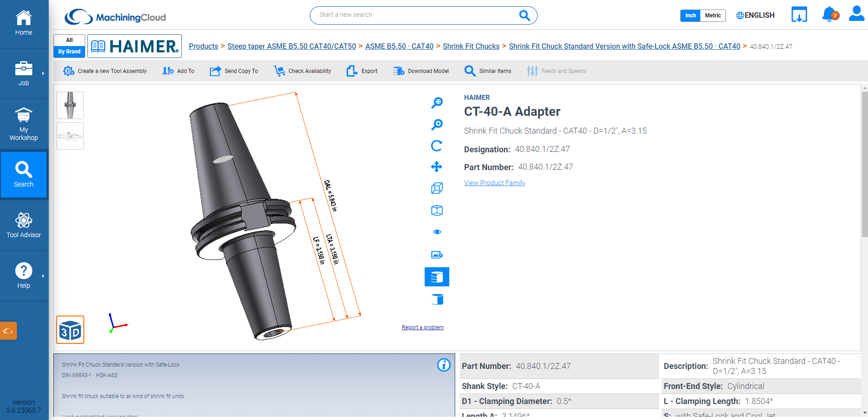Viewport: 868px width, 420px height.
Task: Click the D1 - Clamping Diameter row
Action: coord(559,401)
